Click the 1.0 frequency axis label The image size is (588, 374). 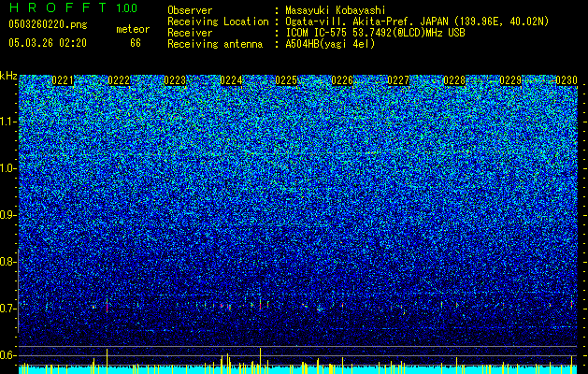tap(7, 168)
